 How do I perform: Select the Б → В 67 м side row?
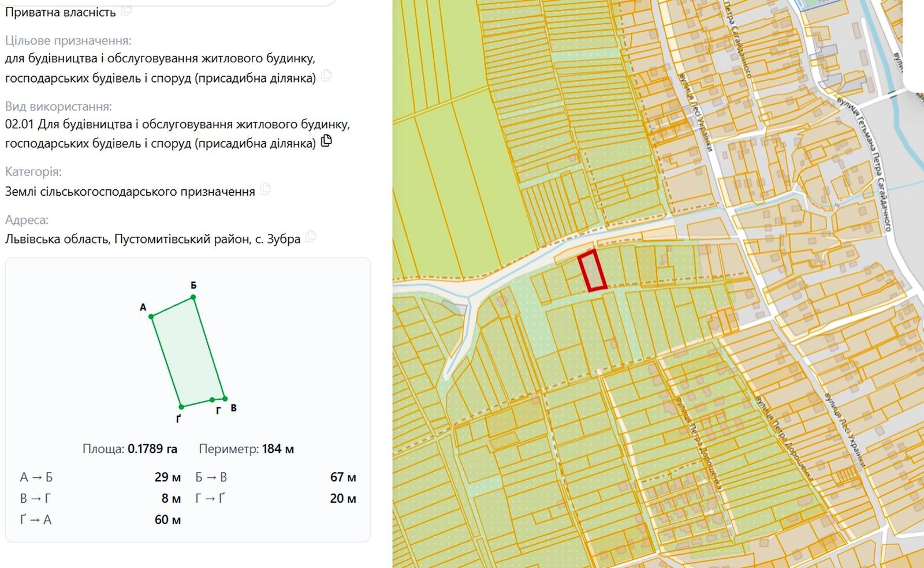(x=275, y=477)
